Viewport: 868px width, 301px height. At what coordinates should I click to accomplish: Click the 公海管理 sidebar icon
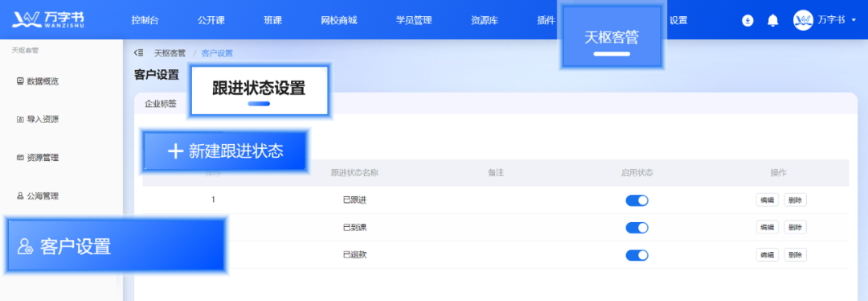[x=20, y=196]
